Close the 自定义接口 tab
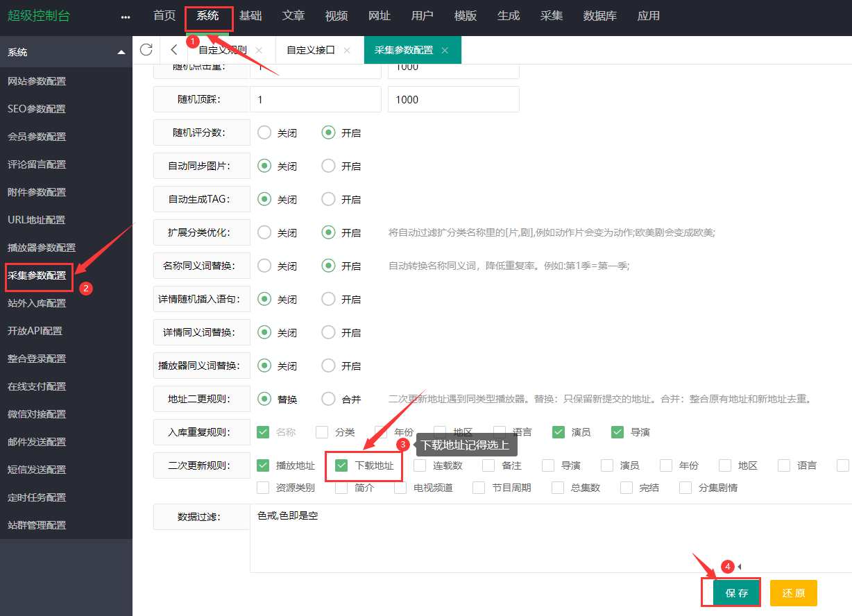852x616 pixels. (346, 49)
